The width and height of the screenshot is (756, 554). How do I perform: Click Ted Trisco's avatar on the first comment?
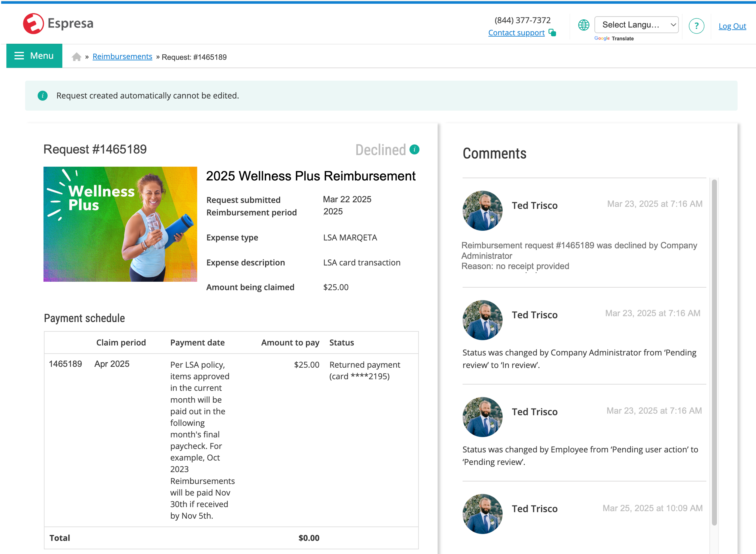[482, 211]
